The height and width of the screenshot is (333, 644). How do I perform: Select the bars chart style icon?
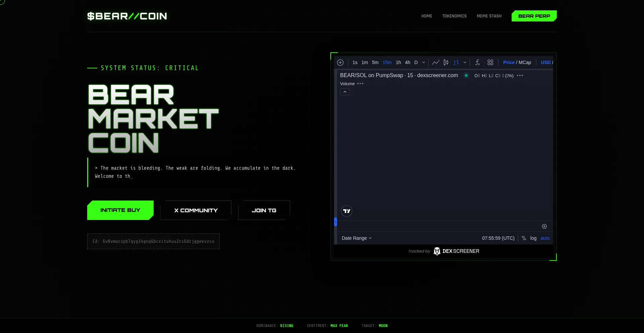456,62
